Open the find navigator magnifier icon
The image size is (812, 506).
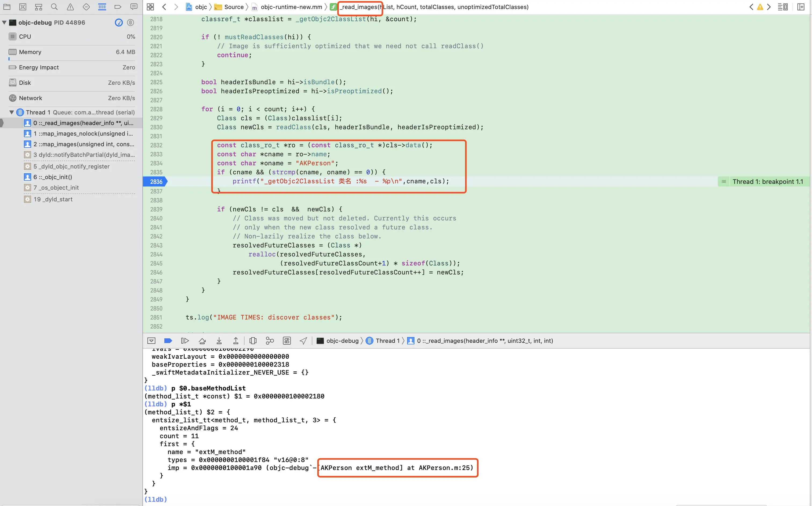click(54, 7)
